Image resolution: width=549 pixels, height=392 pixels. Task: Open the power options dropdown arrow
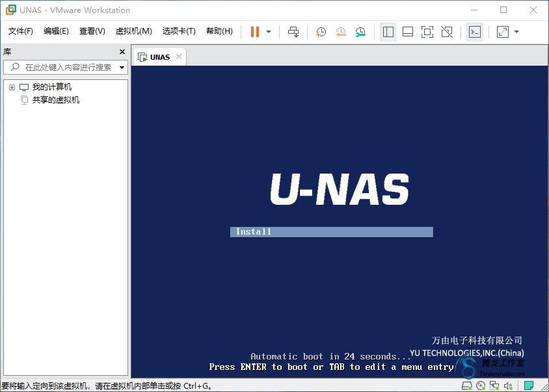click(x=269, y=32)
